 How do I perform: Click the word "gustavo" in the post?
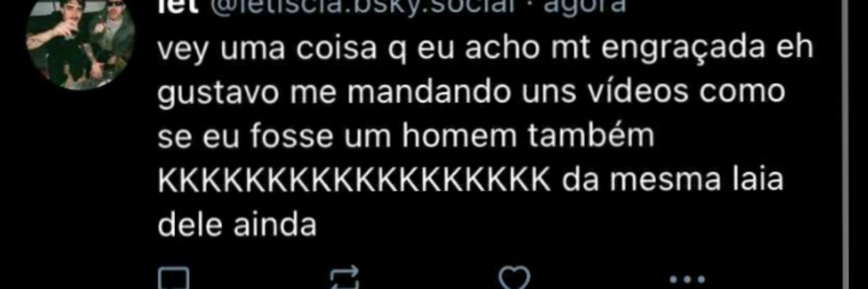click(x=218, y=94)
